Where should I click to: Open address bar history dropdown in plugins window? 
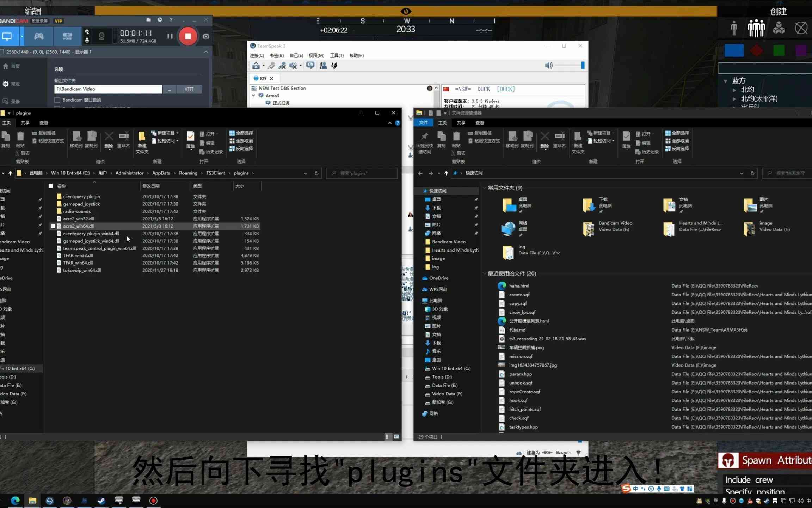point(306,173)
